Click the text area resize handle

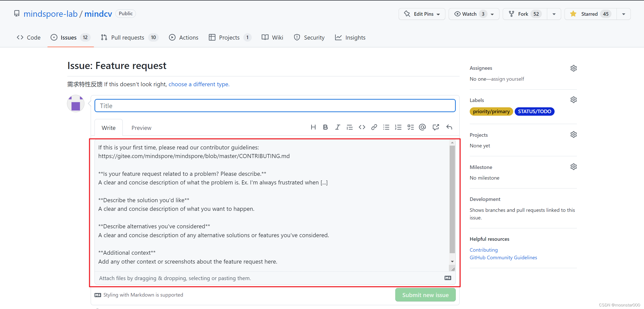[x=453, y=269]
